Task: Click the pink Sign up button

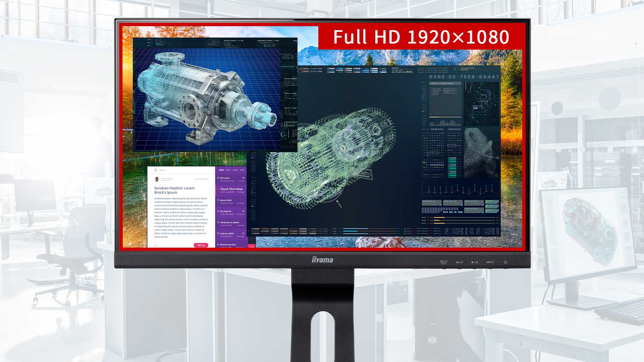Action: 201,245
